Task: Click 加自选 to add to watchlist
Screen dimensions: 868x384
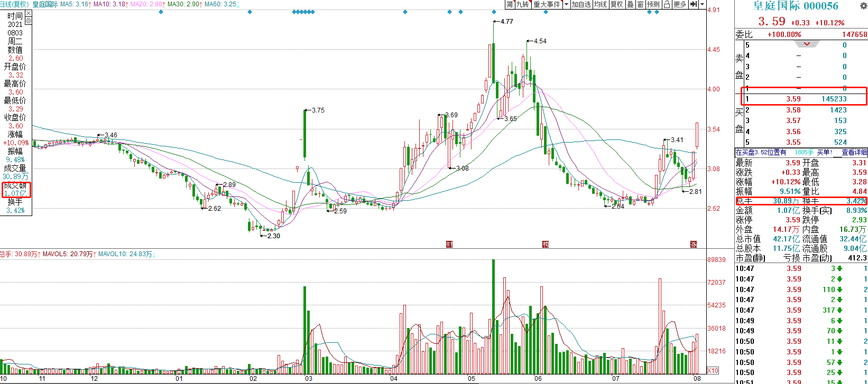Action: (x=581, y=4)
